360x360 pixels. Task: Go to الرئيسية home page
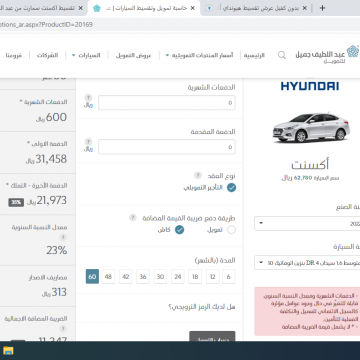pos(254,55)
